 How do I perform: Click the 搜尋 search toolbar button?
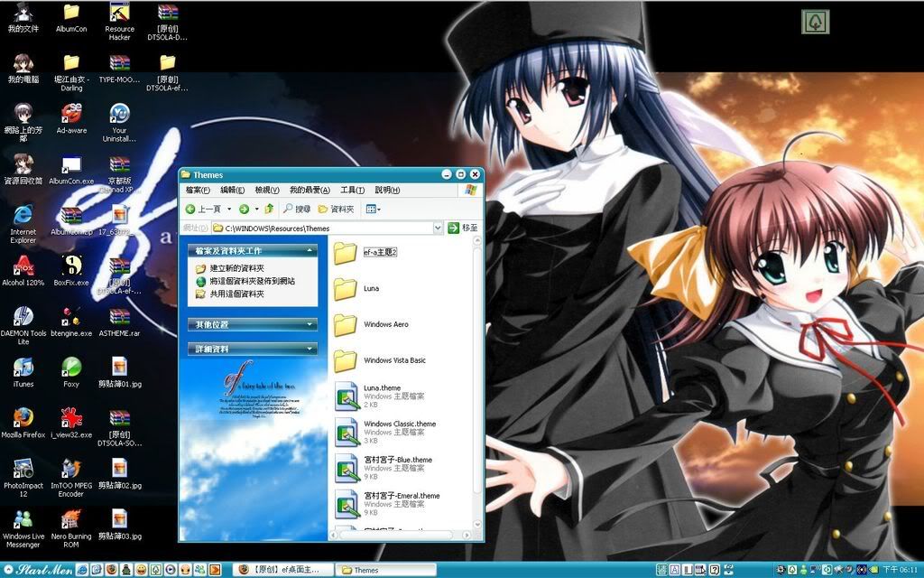(296, 209)
